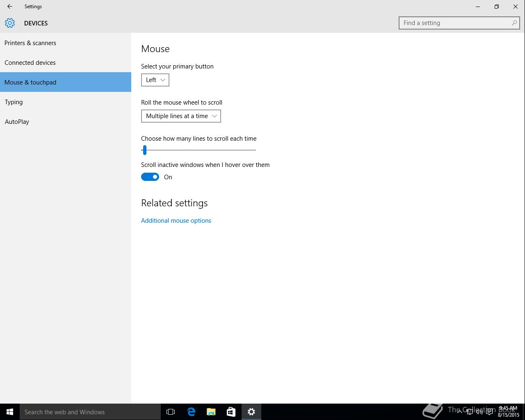Click the Devices gear icon
Viewport: 525px width, 420px height.
point(10,23)
